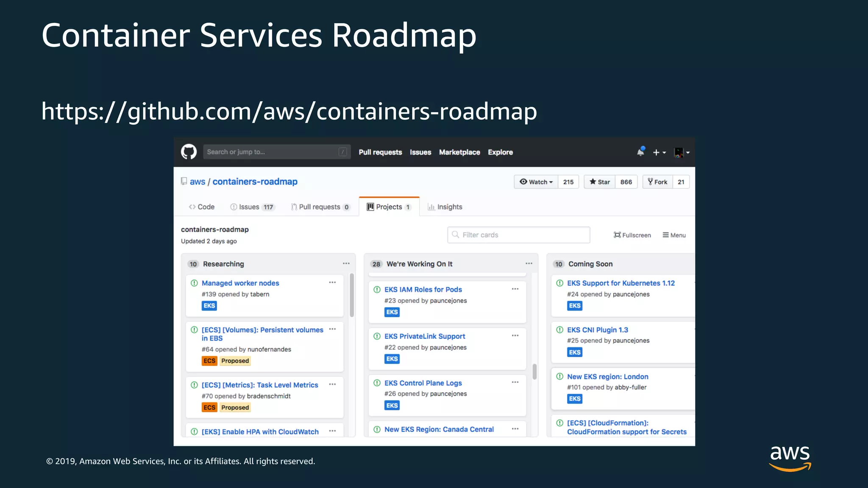Viewport: 868px width, 488px height.
Task: Expand the Watch dropdown
Action: pos(536,182)
